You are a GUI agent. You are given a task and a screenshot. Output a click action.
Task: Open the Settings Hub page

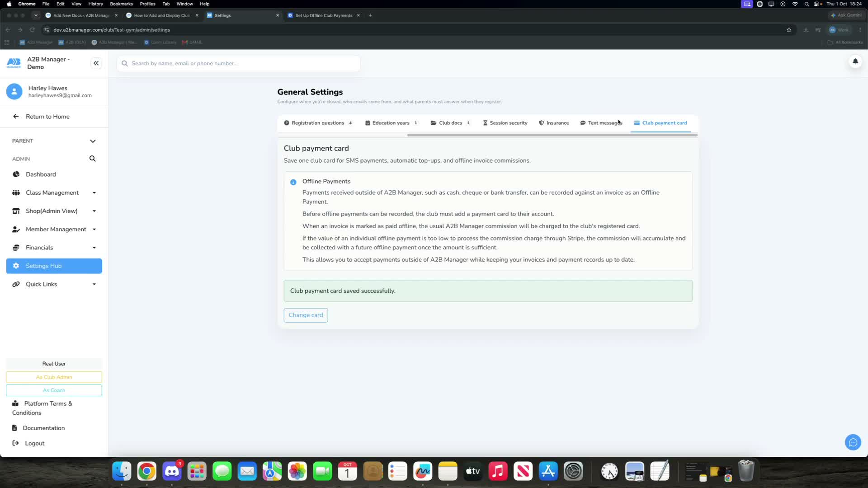[54, 266]
